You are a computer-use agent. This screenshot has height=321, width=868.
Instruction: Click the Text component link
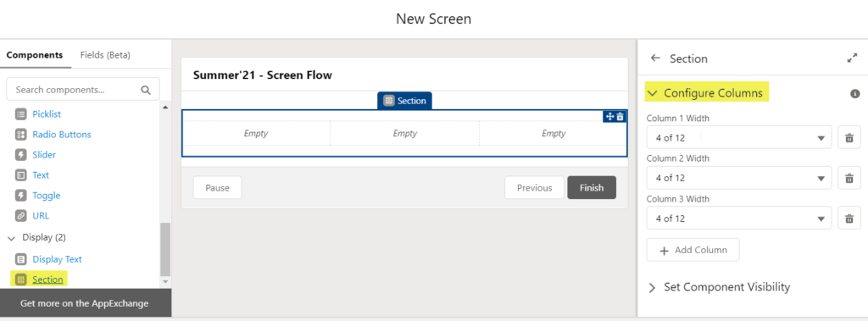click(x=41, y=174)
